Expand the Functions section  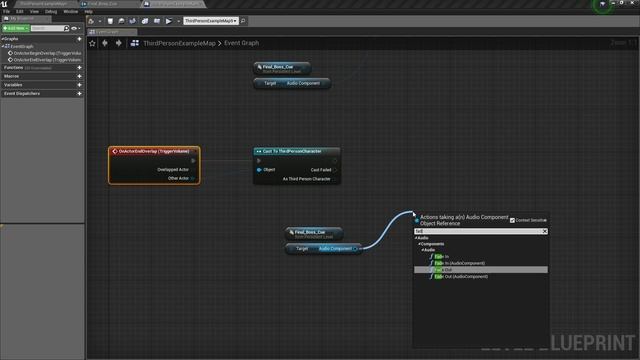(13, 67)
